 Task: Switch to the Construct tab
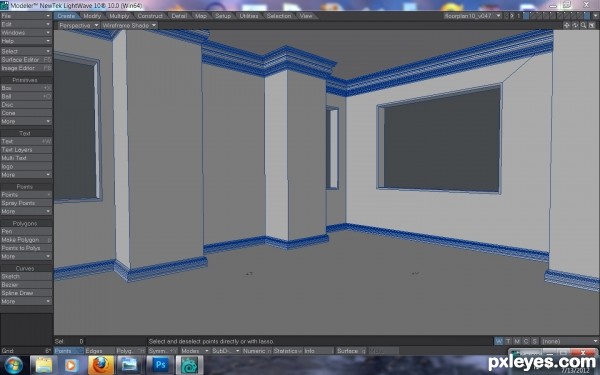click(150, 16)
